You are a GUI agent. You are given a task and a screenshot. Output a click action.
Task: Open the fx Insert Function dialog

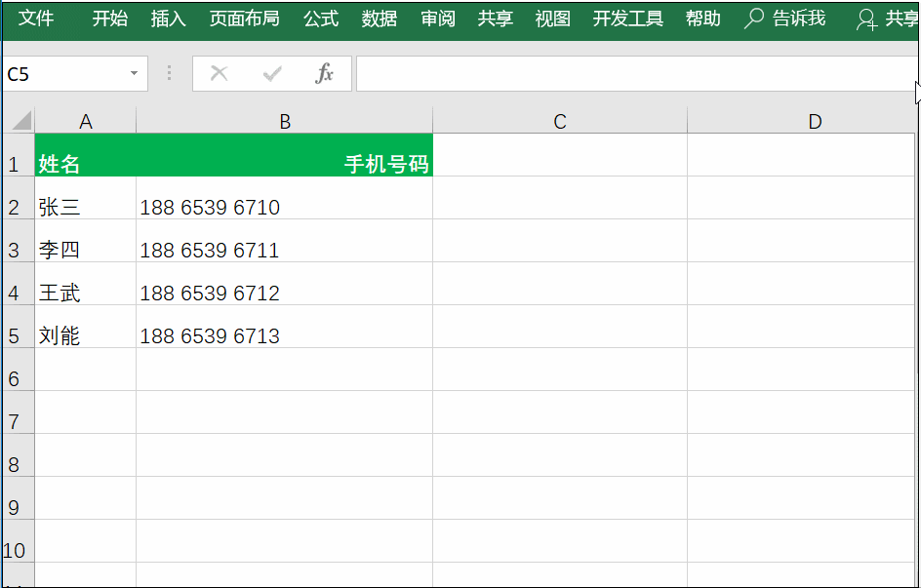tap(324, 73)
